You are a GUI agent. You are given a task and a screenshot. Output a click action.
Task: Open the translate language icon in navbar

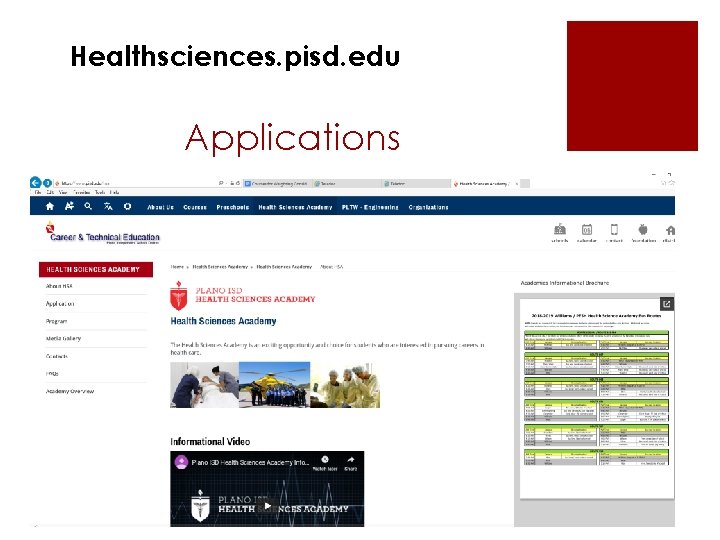(108, 207)
